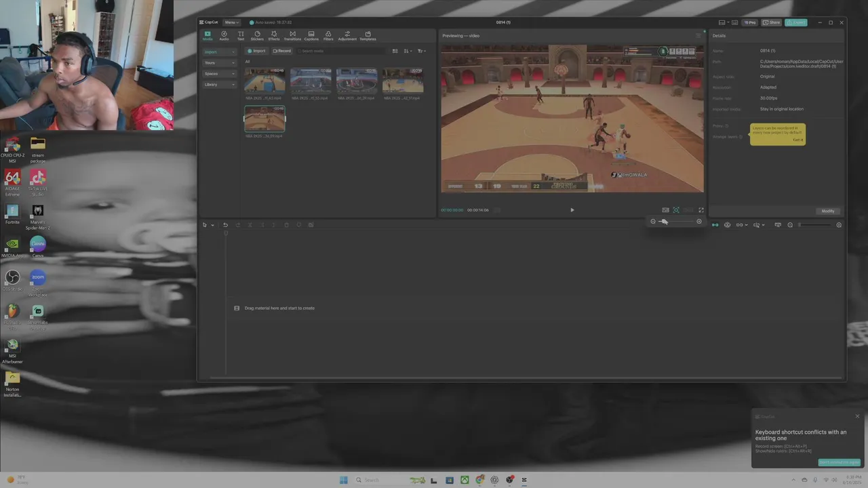Viewport: 868px width, 488px height.
Task: Zoom in the timeline
Action: [839, 225]
